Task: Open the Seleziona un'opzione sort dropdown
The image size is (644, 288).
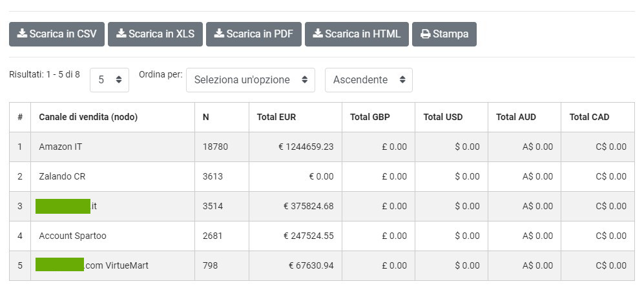Action: (250, 80)
